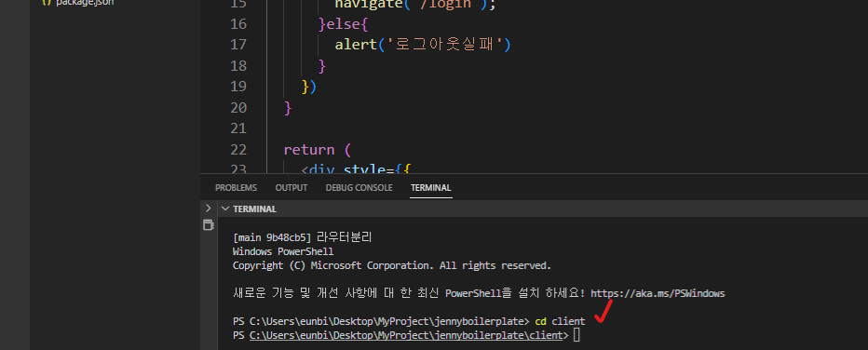Viewport: 868px width, 350px height.
Task: Select the TERMINAL panel tab
Action: [x=430, y=188]
